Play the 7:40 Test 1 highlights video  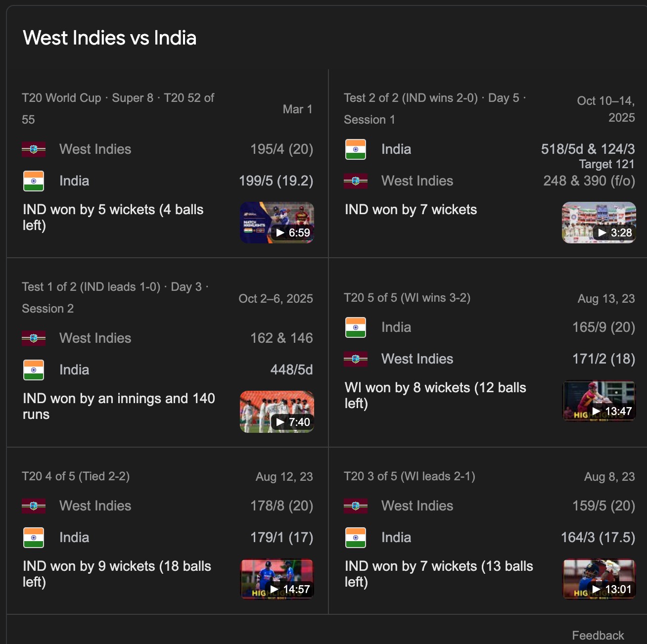click(x=277, y=412)
